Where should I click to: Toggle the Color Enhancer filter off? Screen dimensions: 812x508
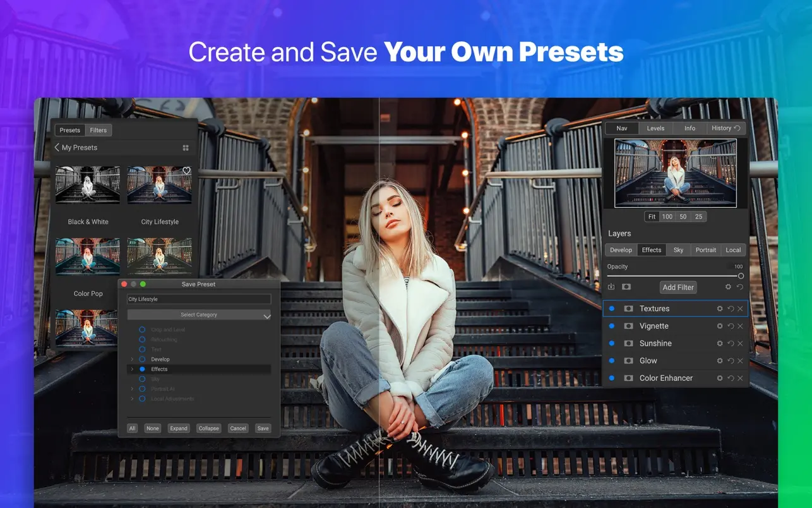point(611,378)
